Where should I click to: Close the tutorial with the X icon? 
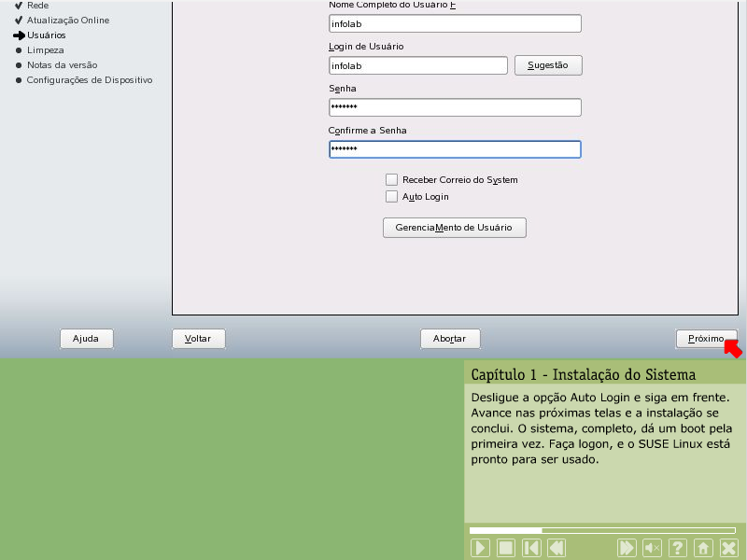pyautogui.click(x=728, y=548)
